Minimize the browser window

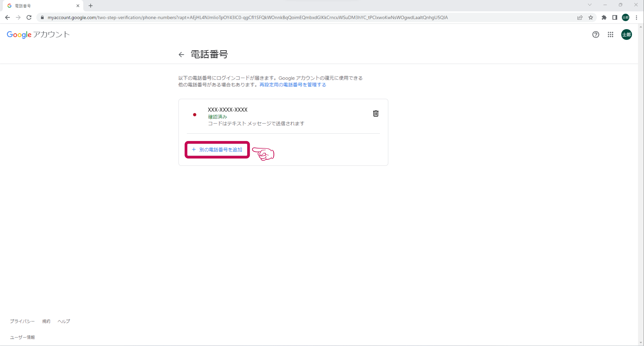click(x=605, y=5)
